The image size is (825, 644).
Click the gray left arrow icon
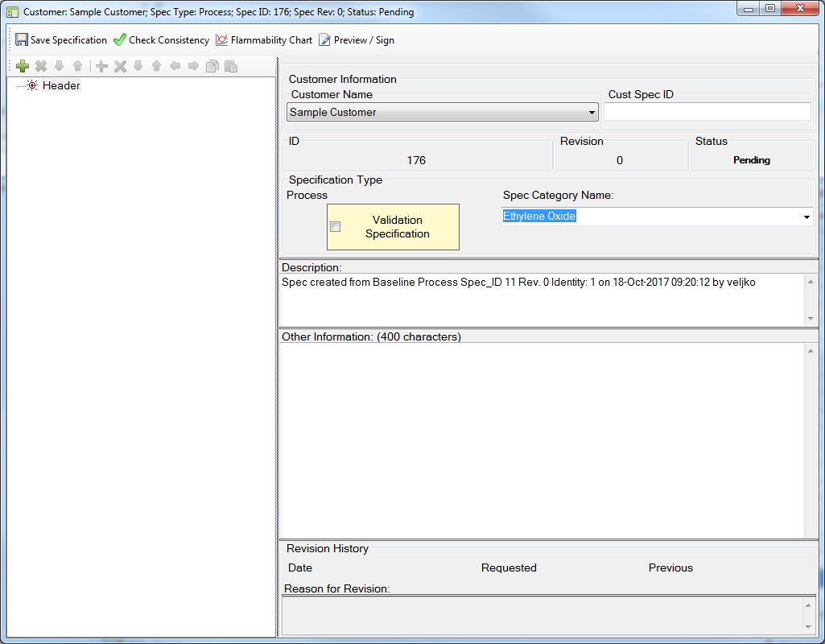tap(175, 66)
